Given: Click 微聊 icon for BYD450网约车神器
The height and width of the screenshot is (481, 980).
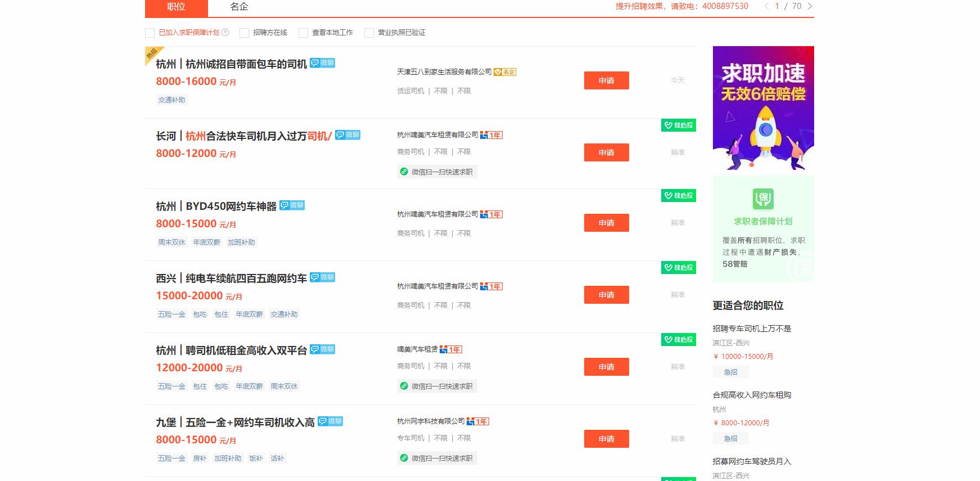Looking at the screenshot, I should [x=292, y=205].
